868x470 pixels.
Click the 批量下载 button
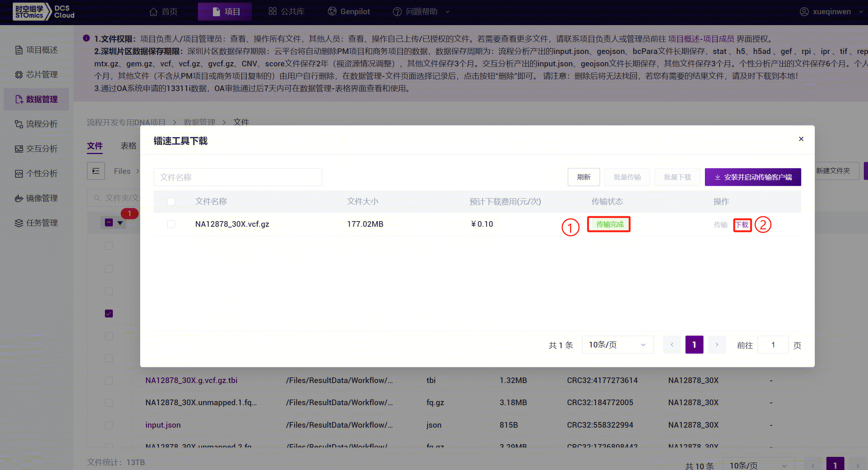pyautogui.click(x=677, y=177)
